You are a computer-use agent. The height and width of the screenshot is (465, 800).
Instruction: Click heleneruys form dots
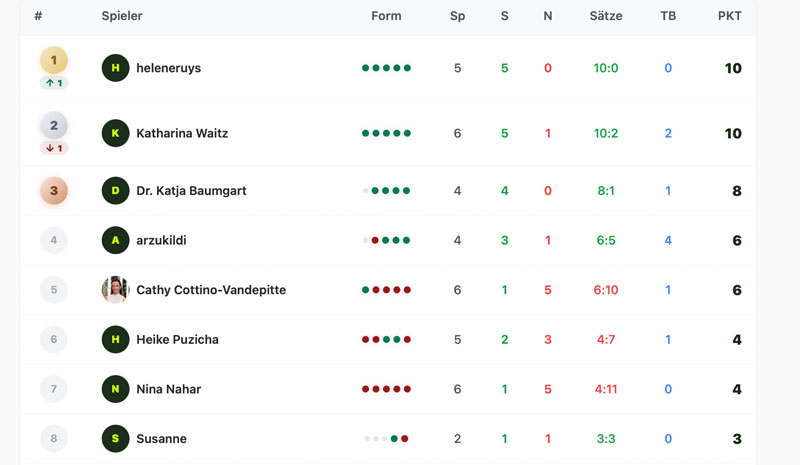pyautogui.click(x=386, y=68)
